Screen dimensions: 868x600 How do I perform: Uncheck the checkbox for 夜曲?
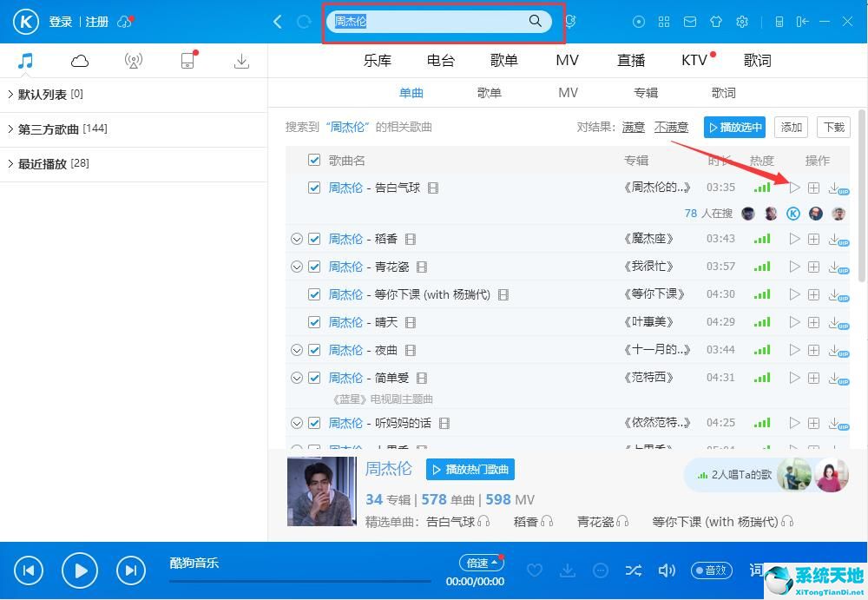click(314, 350)
